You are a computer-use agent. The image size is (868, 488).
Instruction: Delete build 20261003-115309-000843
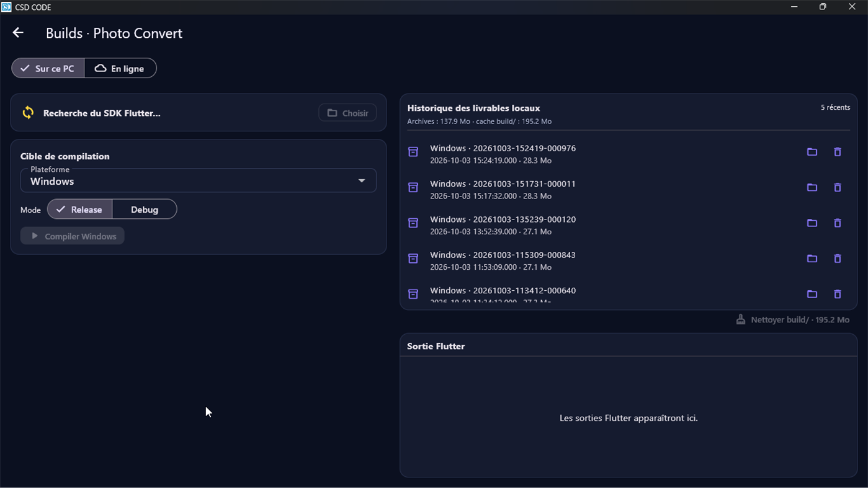(837, 259)
